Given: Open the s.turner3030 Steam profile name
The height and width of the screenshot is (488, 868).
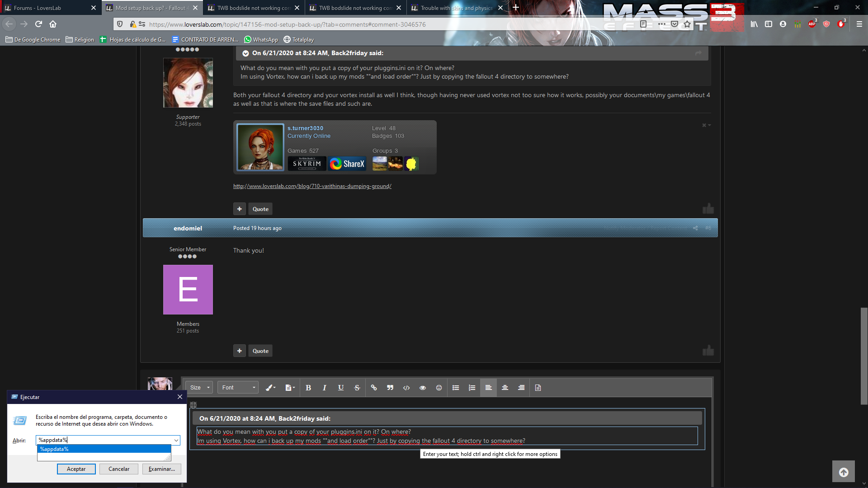Looking at the screenshot, I should coord(305,128).
